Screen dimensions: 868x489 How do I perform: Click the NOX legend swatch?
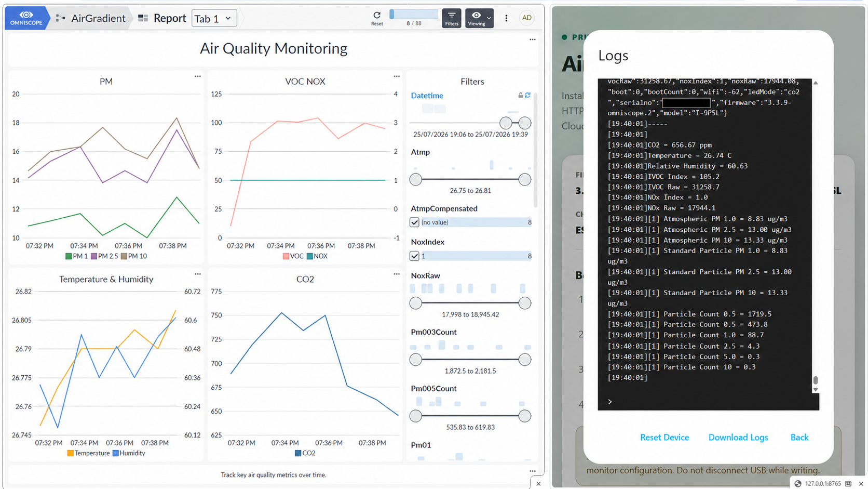(310, 256)
